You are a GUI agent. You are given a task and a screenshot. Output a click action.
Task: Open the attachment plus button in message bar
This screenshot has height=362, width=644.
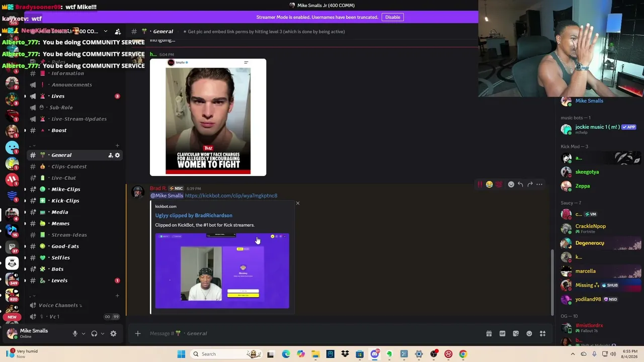[138, 333]
